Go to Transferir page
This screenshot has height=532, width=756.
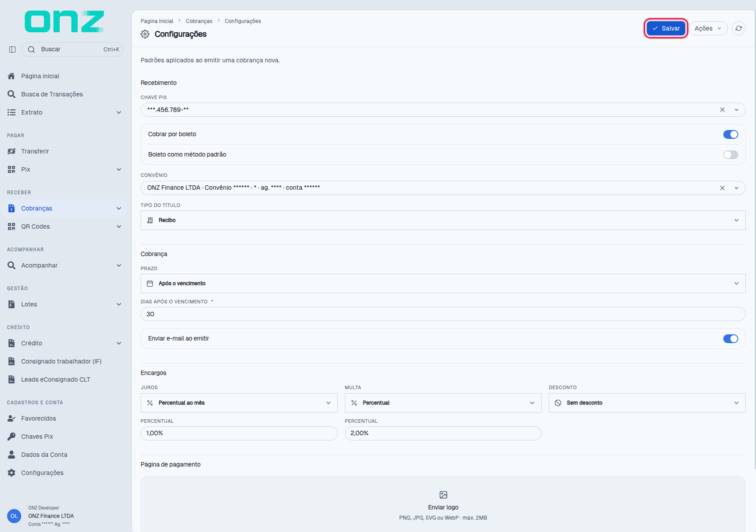pyautogui.click(x=65, y=151)
